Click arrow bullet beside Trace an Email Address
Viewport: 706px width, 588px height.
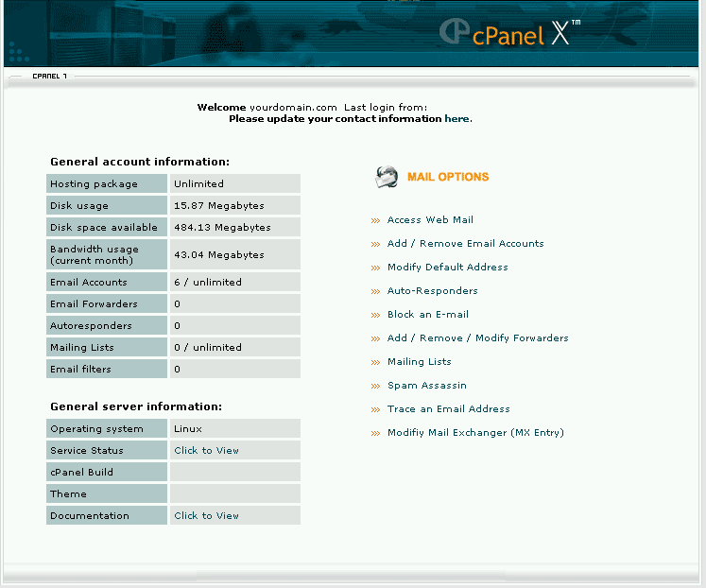point(375,409)
